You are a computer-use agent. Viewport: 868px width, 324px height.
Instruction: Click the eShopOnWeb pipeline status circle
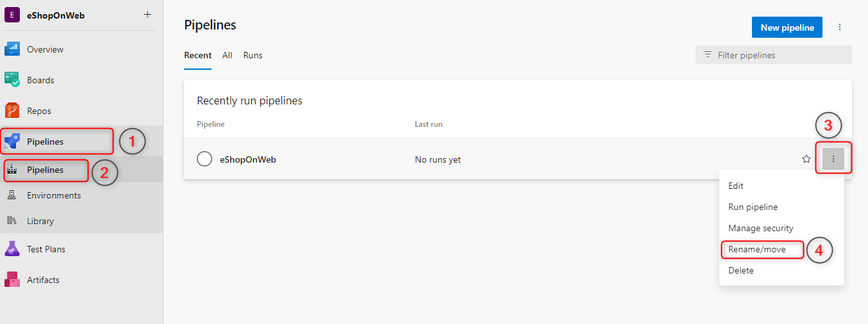point(204,159)
